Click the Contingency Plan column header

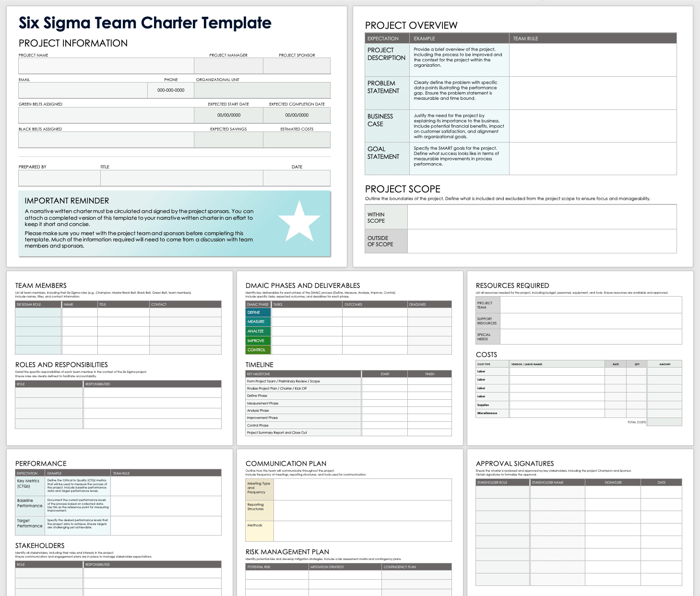[x=417, y=567]
